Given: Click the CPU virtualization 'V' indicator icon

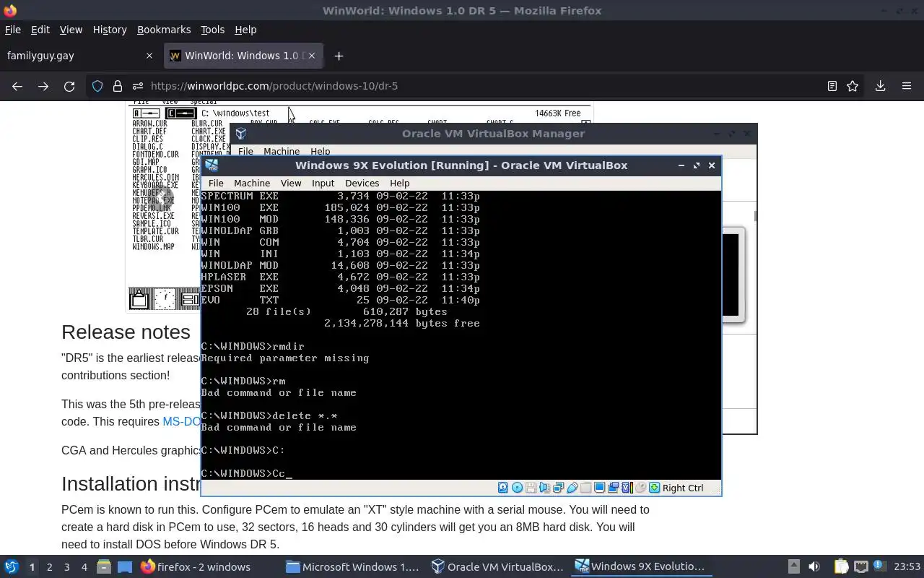Looking at the screenshot, I should click(x=627, y=488).
